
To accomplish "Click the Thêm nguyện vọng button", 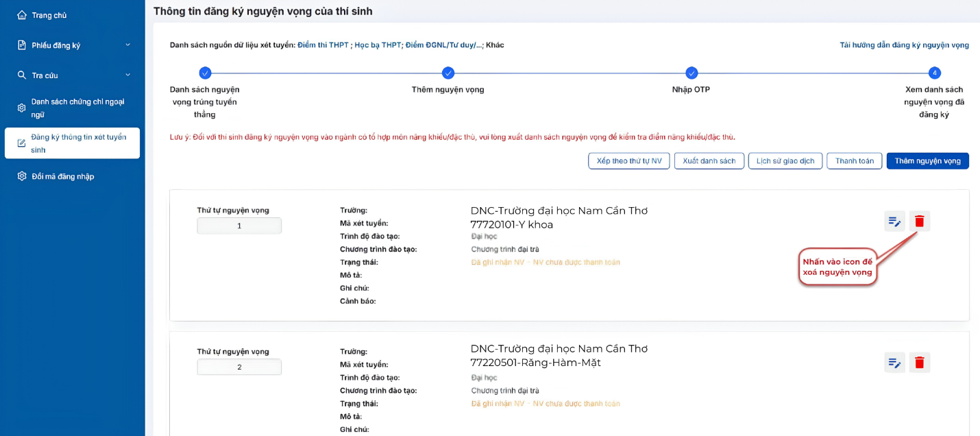I will 927,161.
